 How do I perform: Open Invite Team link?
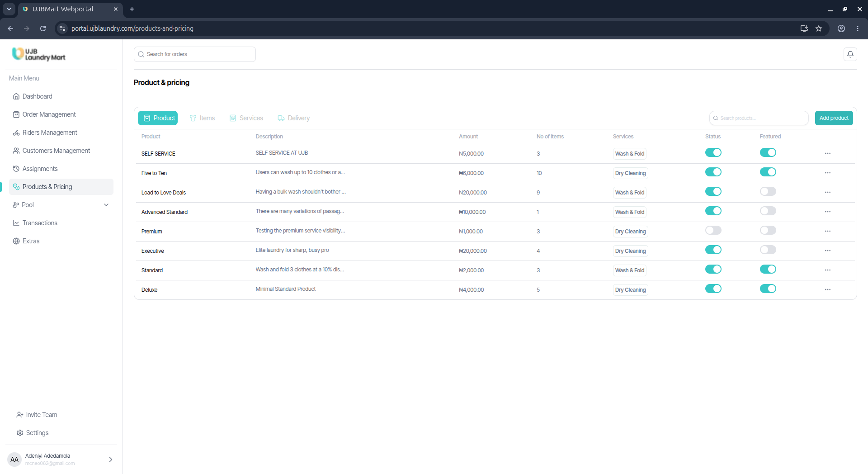[x=37, y=415]
